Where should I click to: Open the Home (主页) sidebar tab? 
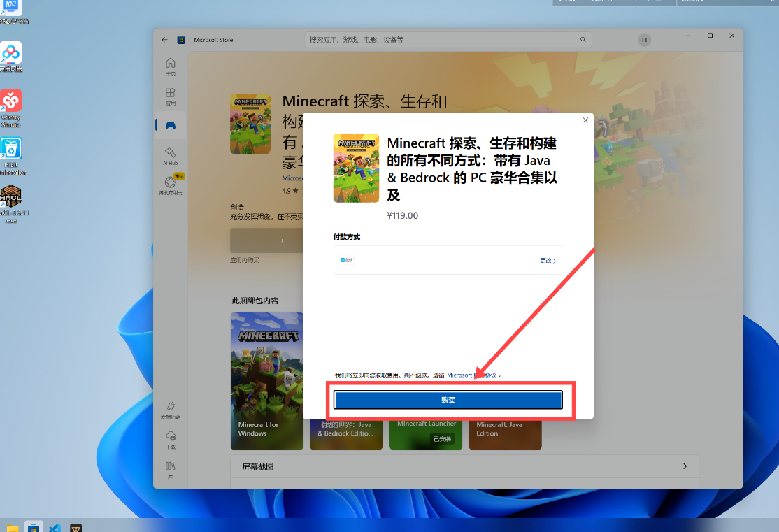coord(171,66)
